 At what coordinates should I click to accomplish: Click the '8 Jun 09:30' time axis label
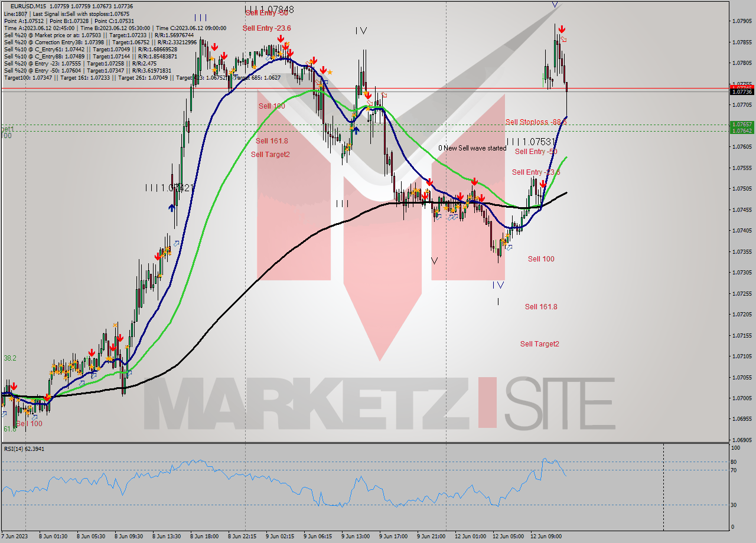point(128,537)
